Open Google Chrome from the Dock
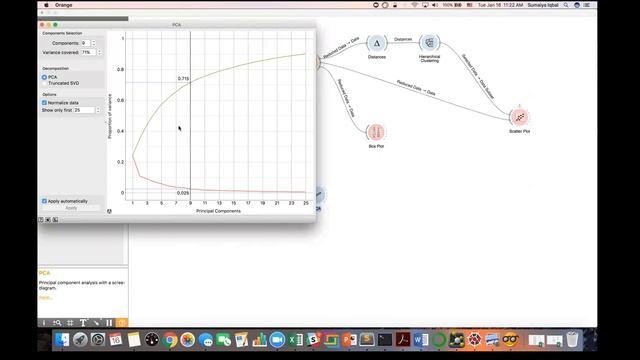This screenshot has width=640, height=360. pyautogui.click(x=170, y=340)
